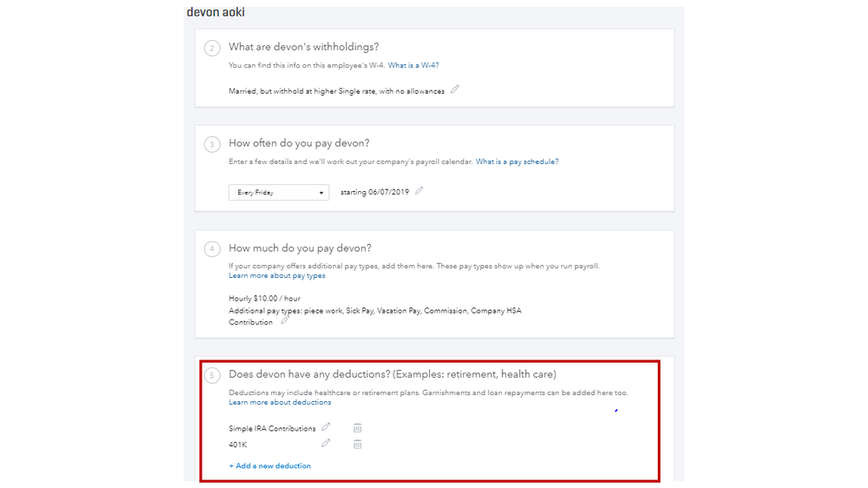Follow the "Learn more about deductions" link
868x488 pixels.
[x=280, y=402]
